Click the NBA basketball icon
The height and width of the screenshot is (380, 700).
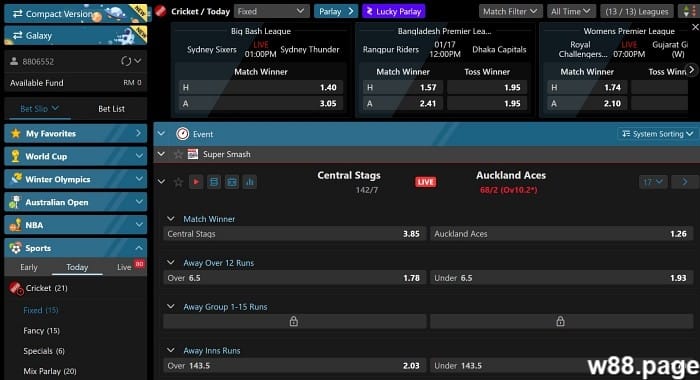16,225
